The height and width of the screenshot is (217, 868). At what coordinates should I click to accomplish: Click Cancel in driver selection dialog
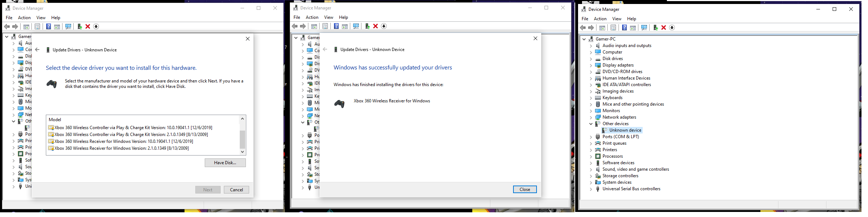click(236, 190)
